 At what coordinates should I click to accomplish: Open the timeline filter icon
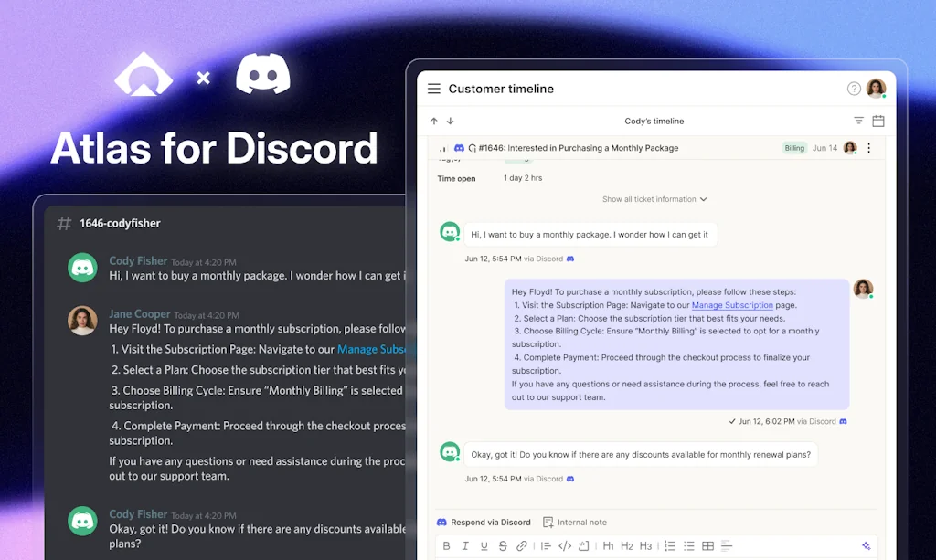coord(858,121)
